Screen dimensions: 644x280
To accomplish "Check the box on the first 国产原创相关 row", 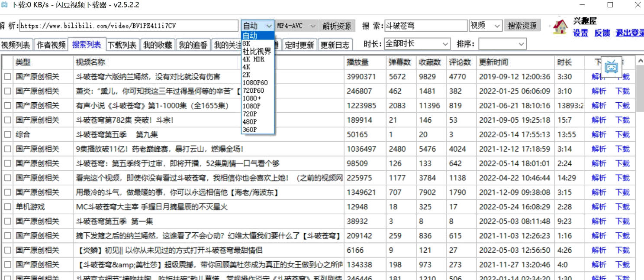I will [x=7, y=76].
